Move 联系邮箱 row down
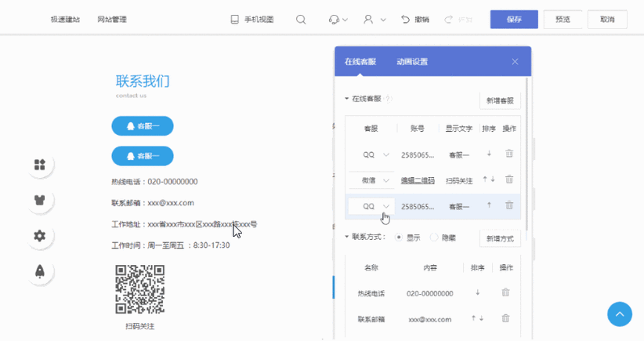The width and height of the screenshot is (644, 341). [481, 318]
